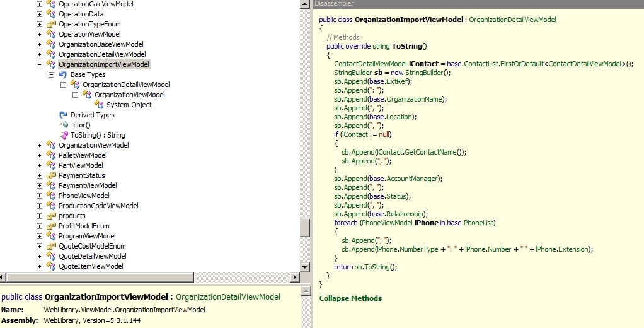Click the PaymentStatus enum icon
Image resolution: width=644 pixels, height=328 pixels.
pyautogui.click(x=51, y=175)
